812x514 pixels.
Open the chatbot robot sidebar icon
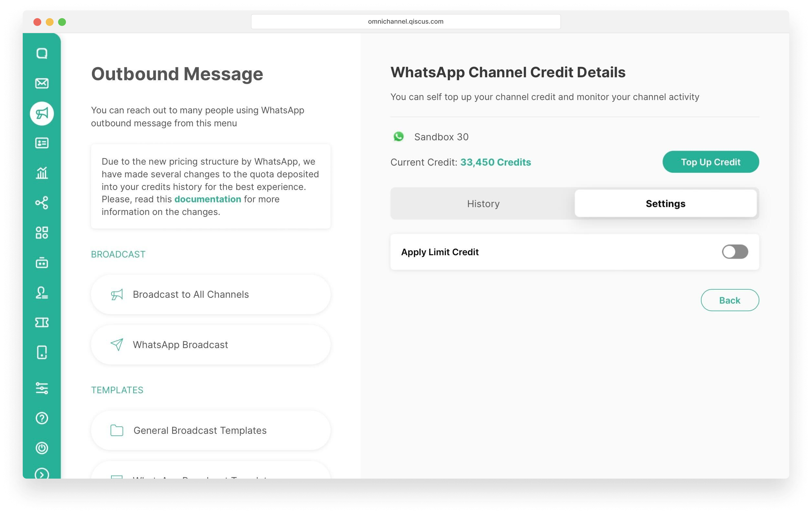point(42,263)
